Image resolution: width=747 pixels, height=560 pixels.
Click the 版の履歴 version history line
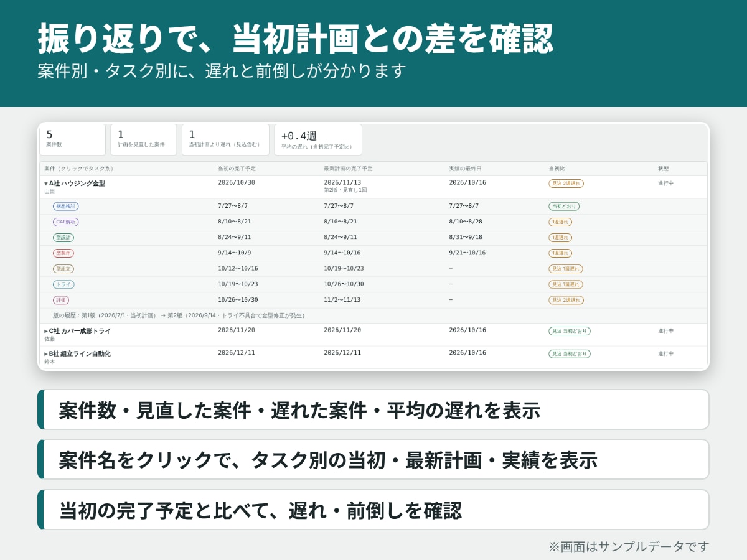click(181, 315)
